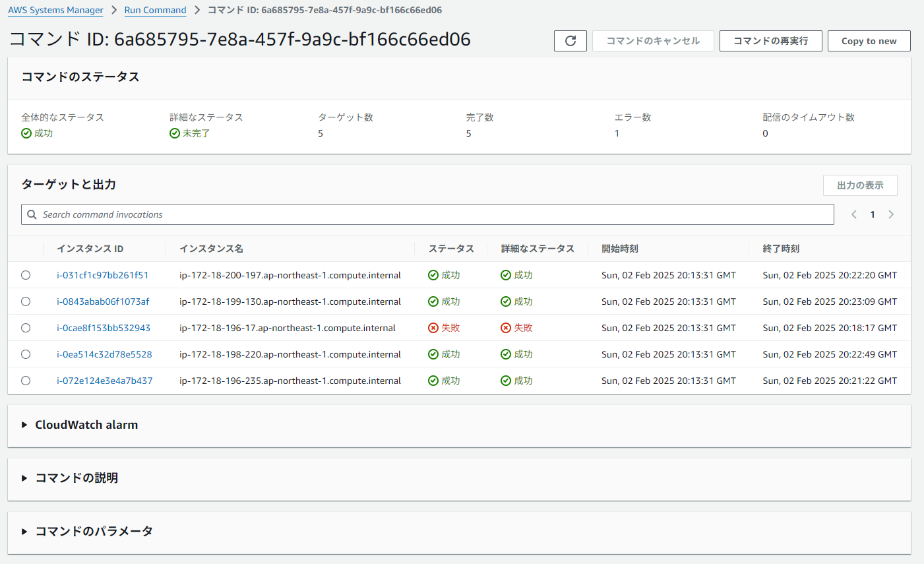The height and width of the screenshot is (564, 924).
Task: Select radio for instance i-072e124e3e4a7b437
Action: click(x=26, y=381)
